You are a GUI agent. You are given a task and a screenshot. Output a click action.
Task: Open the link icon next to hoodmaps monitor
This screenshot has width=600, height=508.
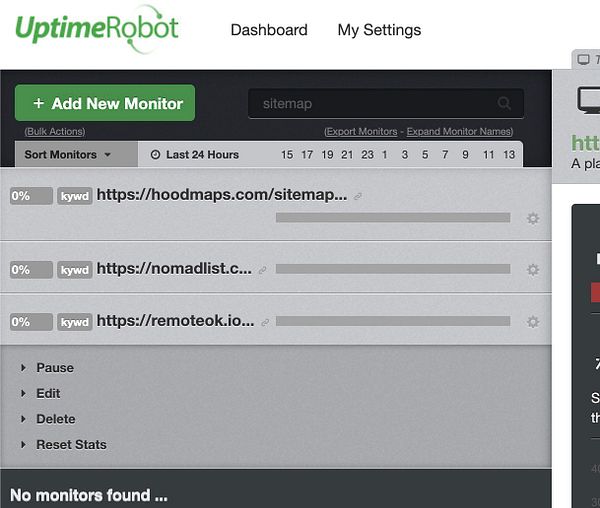click(358, 197)
